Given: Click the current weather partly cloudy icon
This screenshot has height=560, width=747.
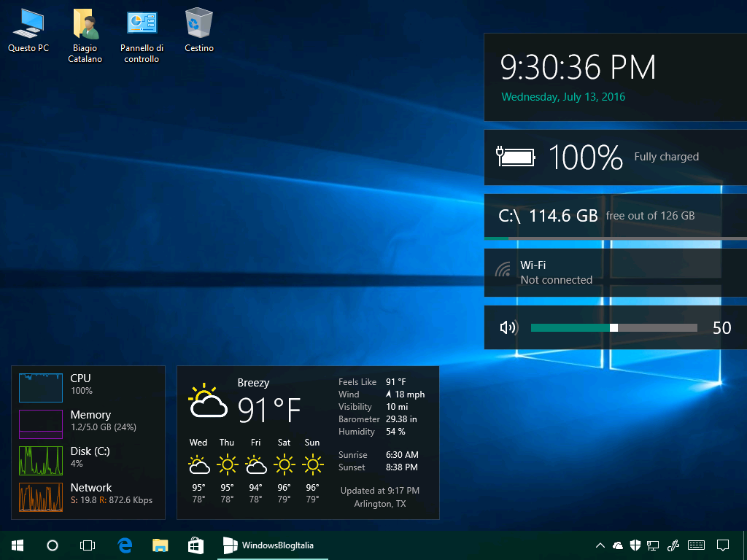Looking at the screenshot, I should click(x=208, y=401).
